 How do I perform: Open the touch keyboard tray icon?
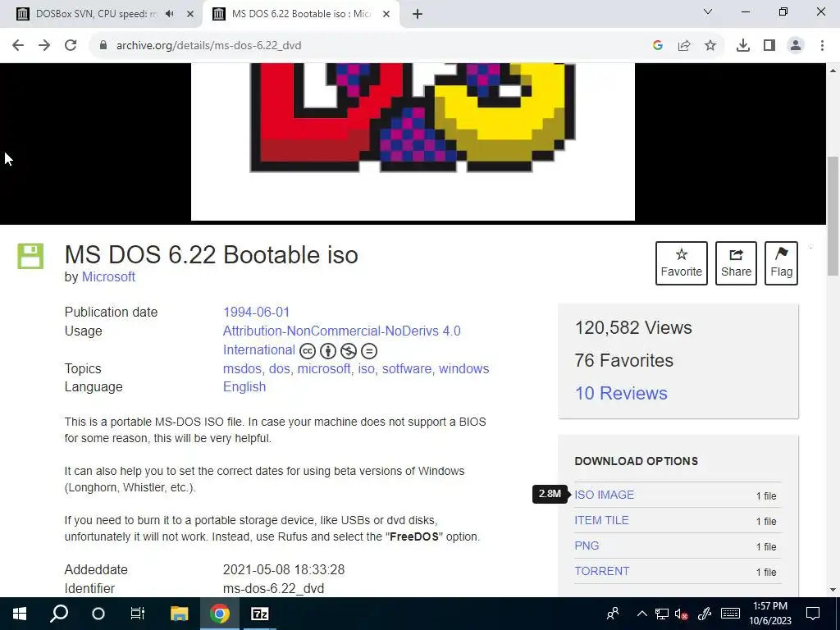[x=730, y=614]
